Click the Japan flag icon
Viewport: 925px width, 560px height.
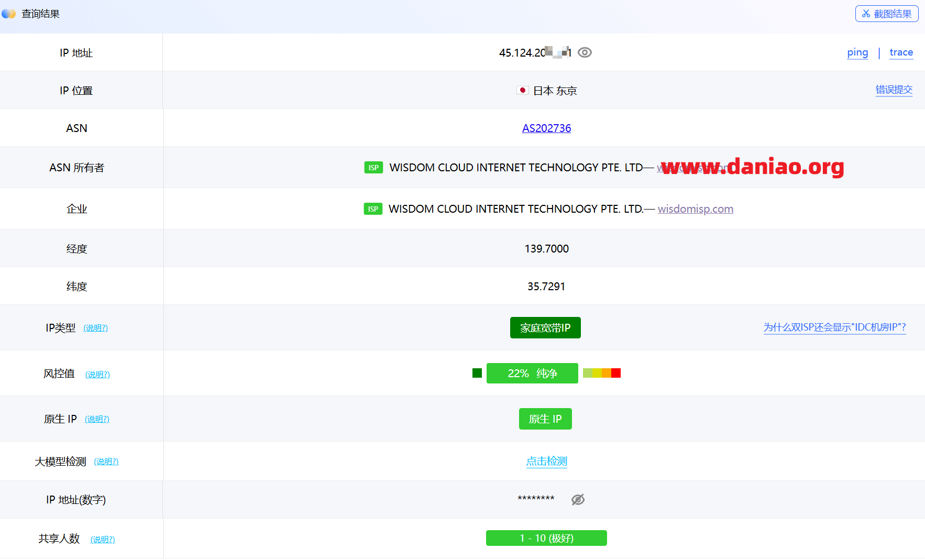(x=522, y=91)
